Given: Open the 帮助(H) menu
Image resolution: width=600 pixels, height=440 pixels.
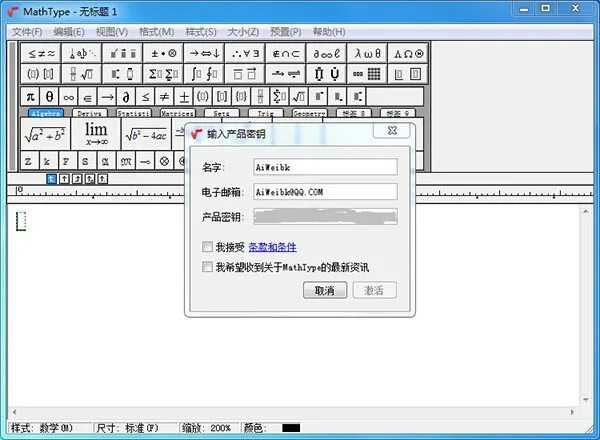Looking at the screenshot, I should [x=329, y=32].
